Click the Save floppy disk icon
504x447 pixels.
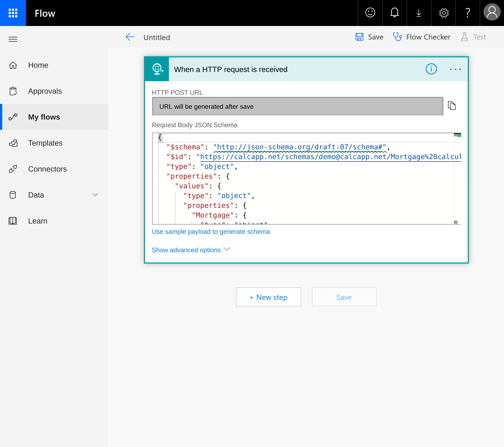pos(359,37)
